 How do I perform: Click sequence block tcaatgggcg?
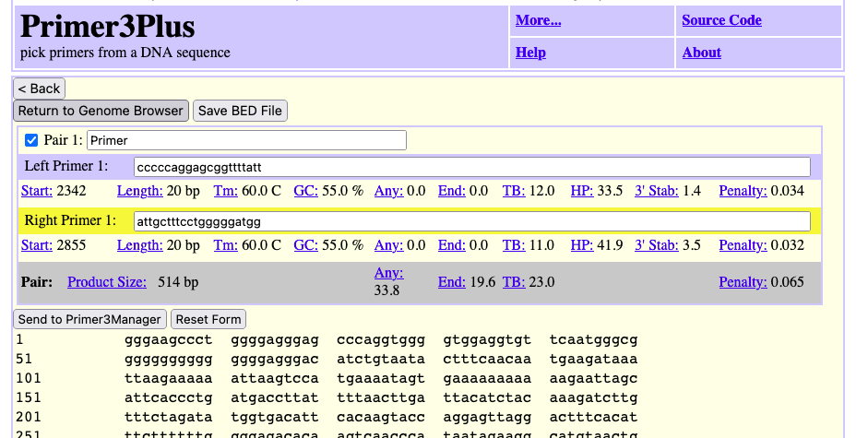tap(593, 340)
